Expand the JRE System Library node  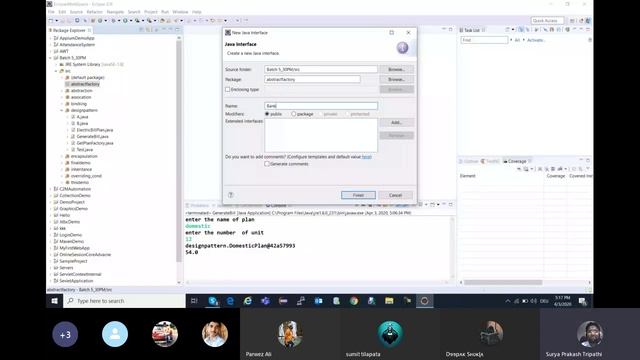[56, 64]
